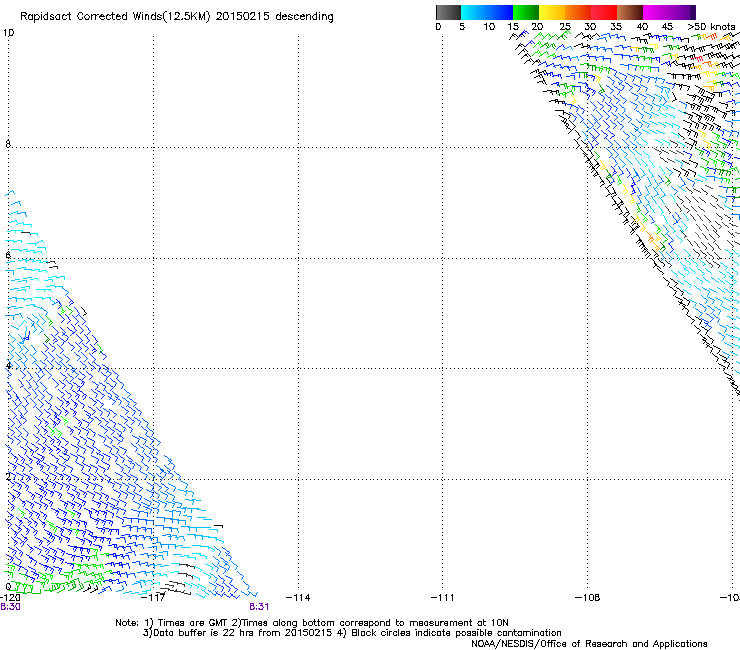
Task: Click the gray 0-5 knots color swatch
Action: coord(448,12)
